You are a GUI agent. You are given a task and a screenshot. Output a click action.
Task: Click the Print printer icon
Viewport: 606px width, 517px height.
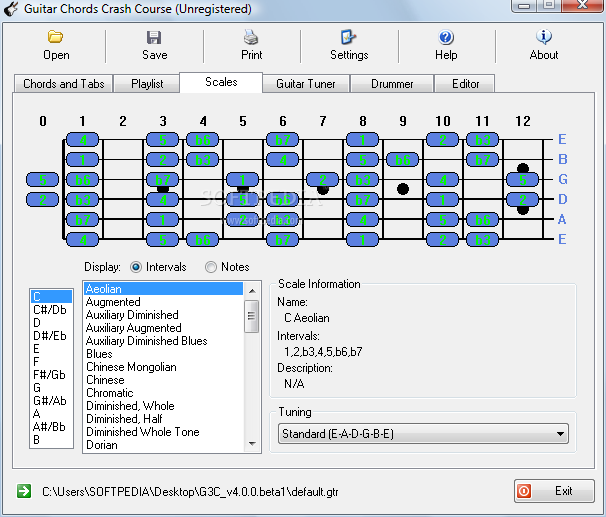[251, 37]
